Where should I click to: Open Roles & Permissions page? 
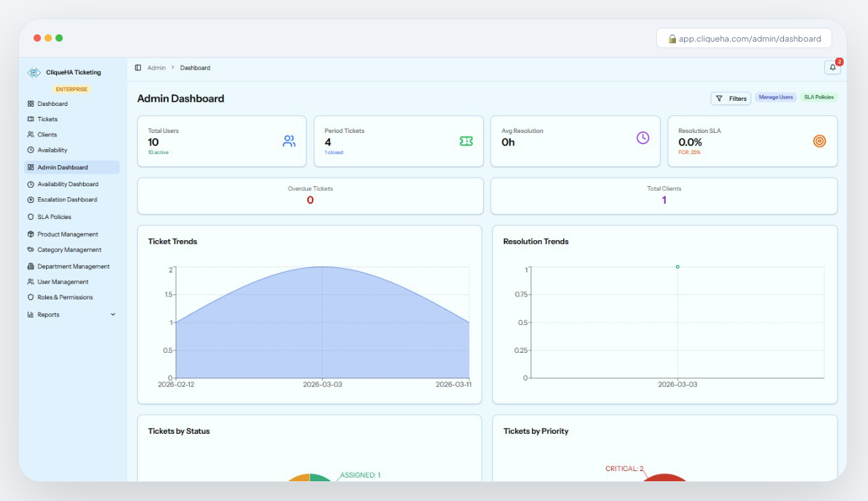click(x=65, y=297)
